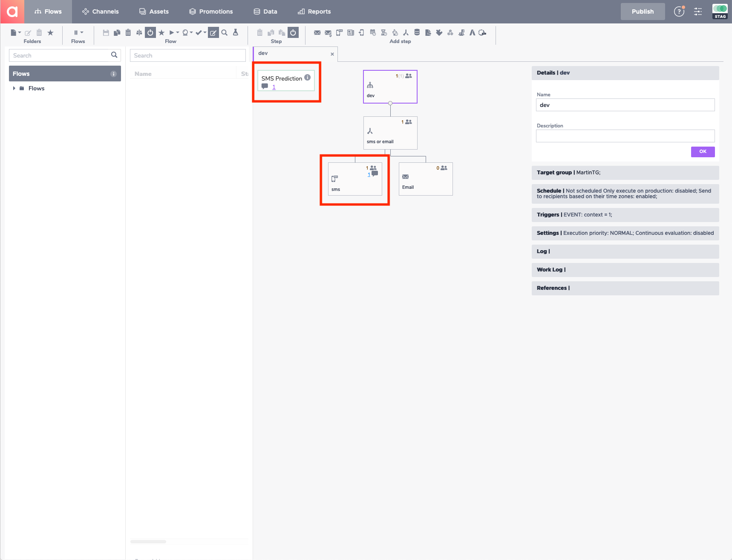Click the Name field containing dev
The width and height of the screenshot is (732, 560).
tap(625, 105)
